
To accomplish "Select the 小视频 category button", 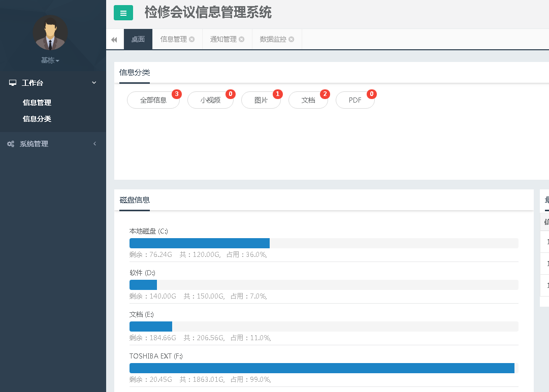I will coord(210,100).
